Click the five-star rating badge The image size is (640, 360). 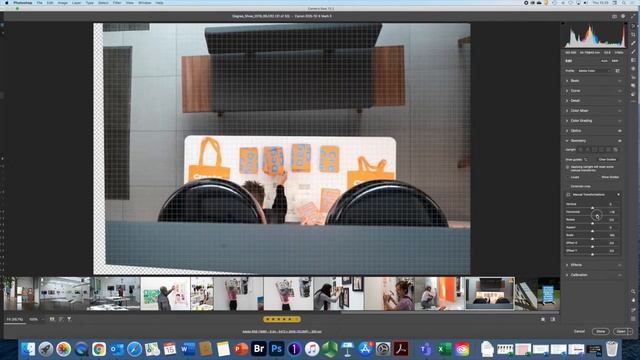pyautogui.click(x=282, y=319)
